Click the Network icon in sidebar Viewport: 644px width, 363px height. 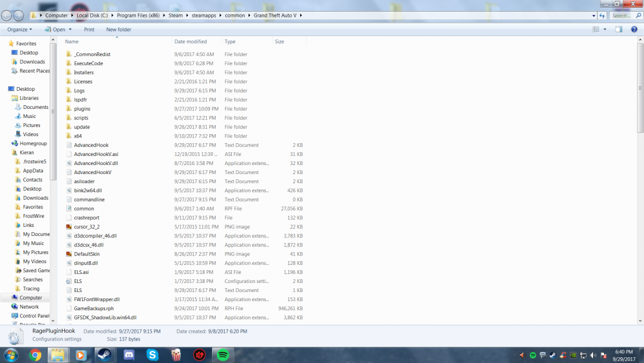click(15, 307)
